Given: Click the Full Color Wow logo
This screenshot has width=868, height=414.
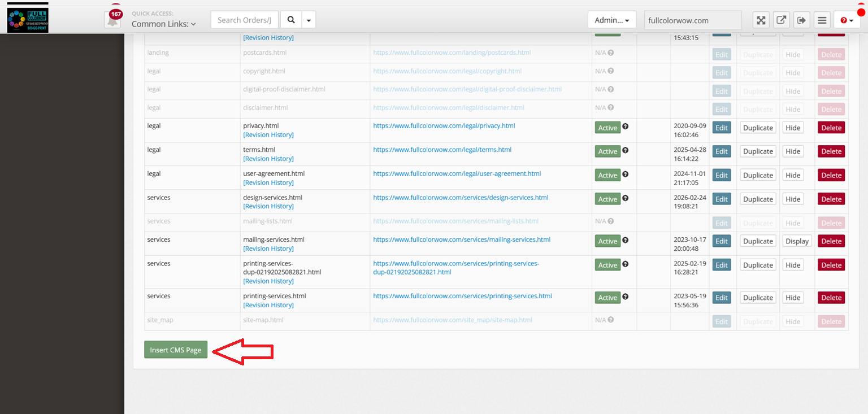Looking at the screenshot, I should 28,20.
